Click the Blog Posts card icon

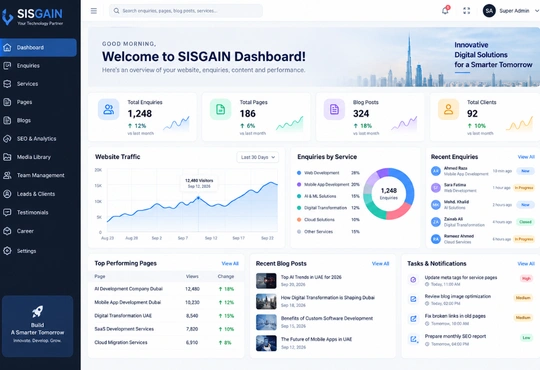[334, 109]
